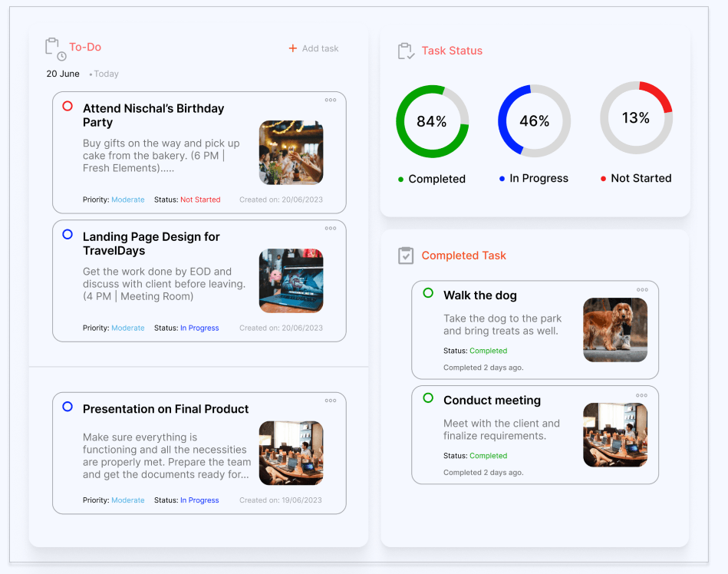Open three-dot menu on Landing Page Design task
728x574 pixels.
pos(331,228)
